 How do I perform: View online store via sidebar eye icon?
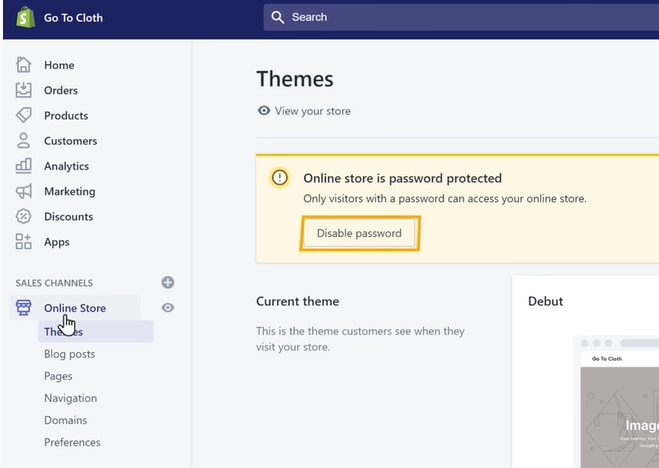tap(168, 308)
